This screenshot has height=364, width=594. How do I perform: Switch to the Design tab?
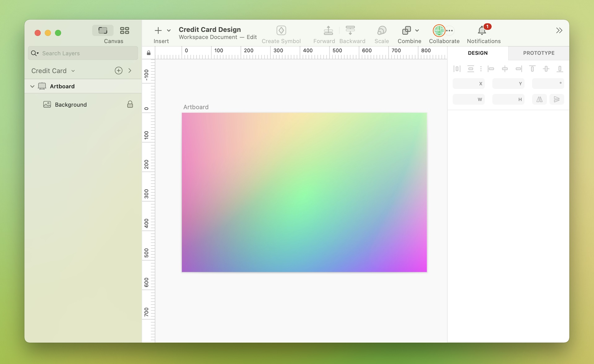[x=478, y=53]
